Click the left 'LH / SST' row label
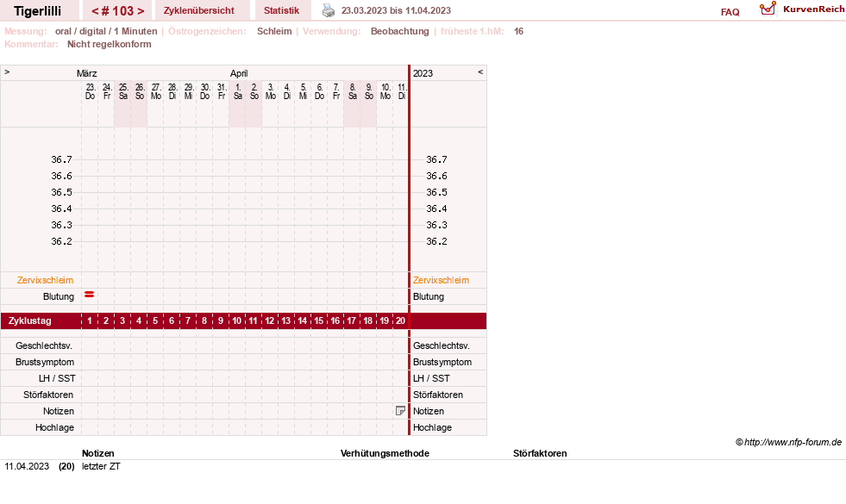The width and height of the screenshot is (846, 504). pos(57,378)
